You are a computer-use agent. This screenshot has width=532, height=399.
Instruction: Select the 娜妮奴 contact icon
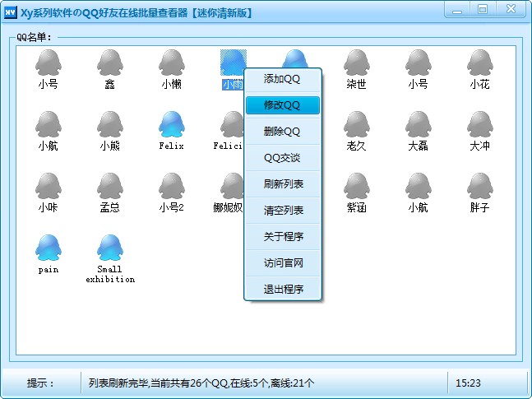point(232,186)
